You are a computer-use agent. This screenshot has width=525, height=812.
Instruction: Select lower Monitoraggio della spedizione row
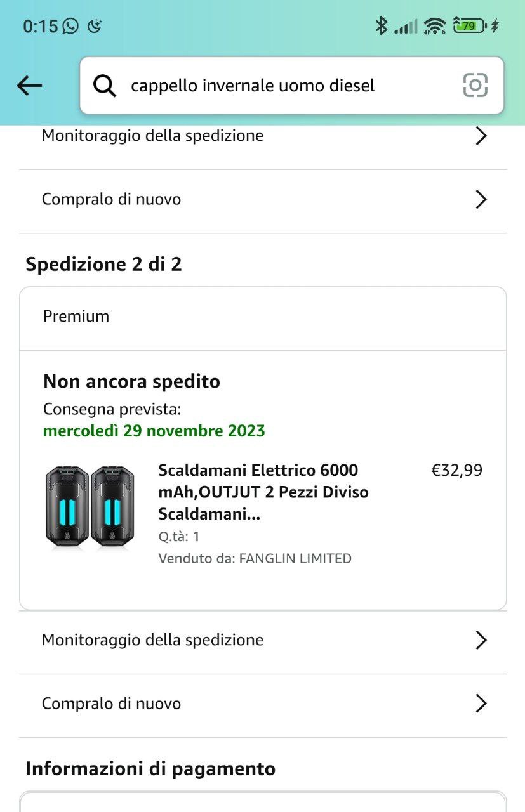tap(152, 640)
